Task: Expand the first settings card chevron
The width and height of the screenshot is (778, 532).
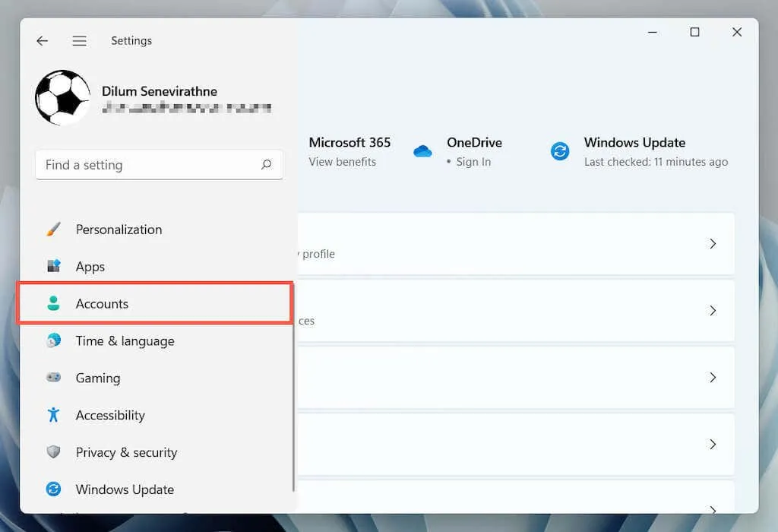Action: click(x=713, y=244)
